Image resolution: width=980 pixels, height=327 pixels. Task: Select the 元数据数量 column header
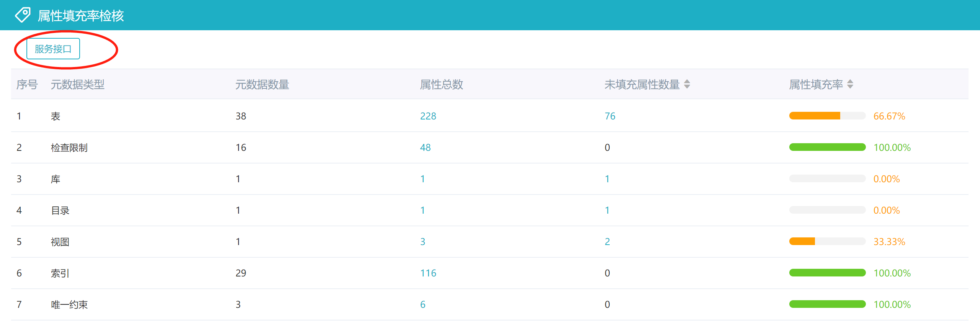coord(262,84)
